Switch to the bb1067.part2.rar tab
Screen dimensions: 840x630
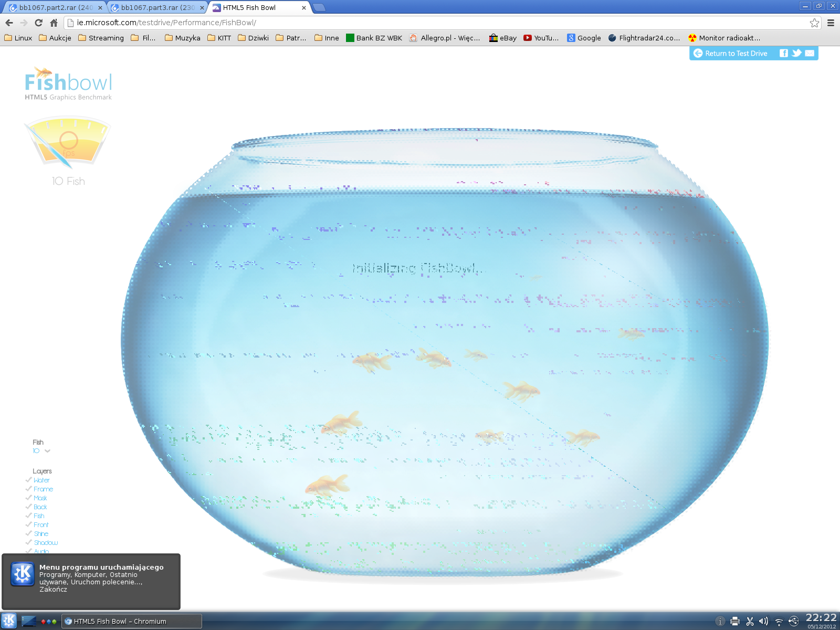54,7
